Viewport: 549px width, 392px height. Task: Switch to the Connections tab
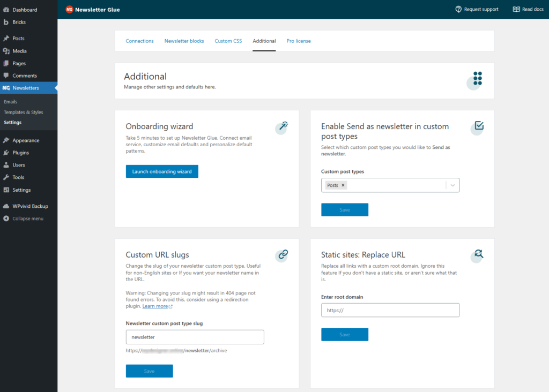pyautogui.click(x=139, y=41)
